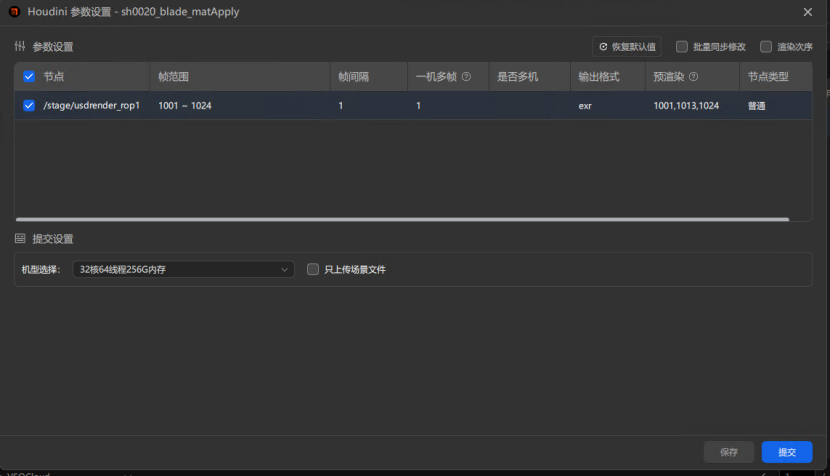Click the 提交设置 section icon
Viewport: 830px width, 476px height.
pos(20,239)
